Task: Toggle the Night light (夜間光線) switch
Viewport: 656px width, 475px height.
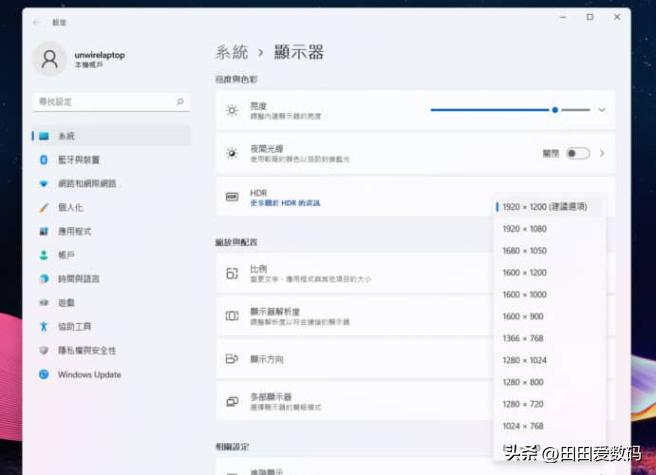Action: tap(577, 153)
